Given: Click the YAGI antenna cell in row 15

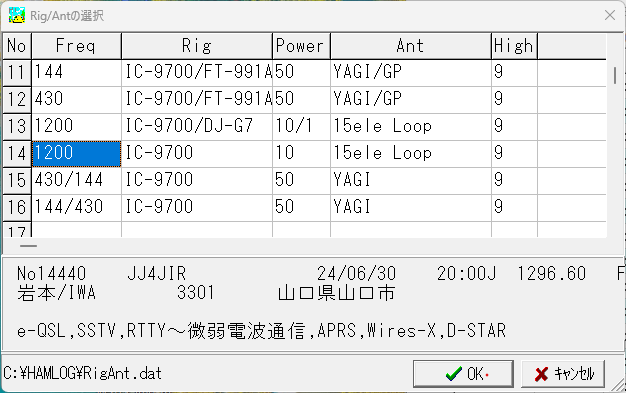Looking at the screenshot, I should 411,181.
